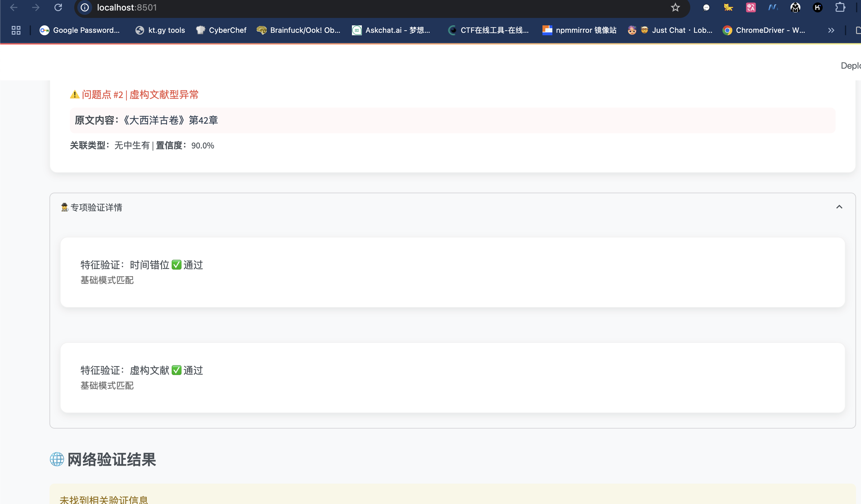This screenshot has height=504, width=861.
Task: Toggle the 专项验证详情 section header
Action: coord(96,207)
